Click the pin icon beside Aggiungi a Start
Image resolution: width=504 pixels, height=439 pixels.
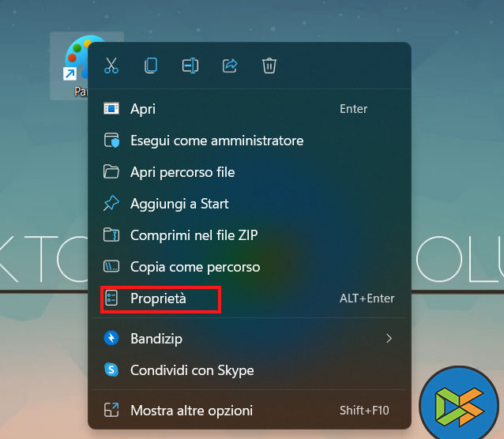click(x=111, y=204)
